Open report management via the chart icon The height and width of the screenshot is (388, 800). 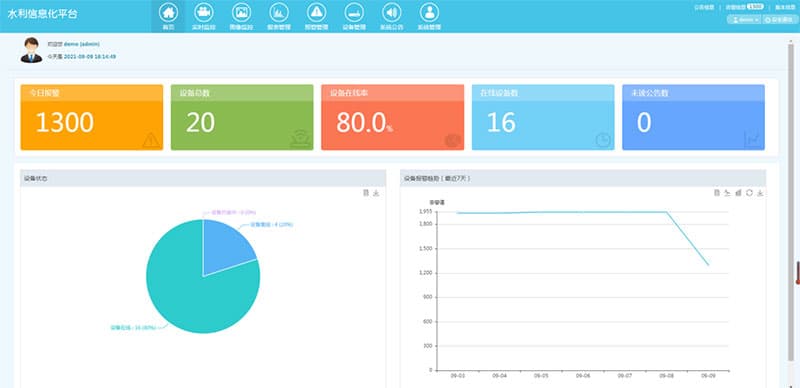[279, 12]
